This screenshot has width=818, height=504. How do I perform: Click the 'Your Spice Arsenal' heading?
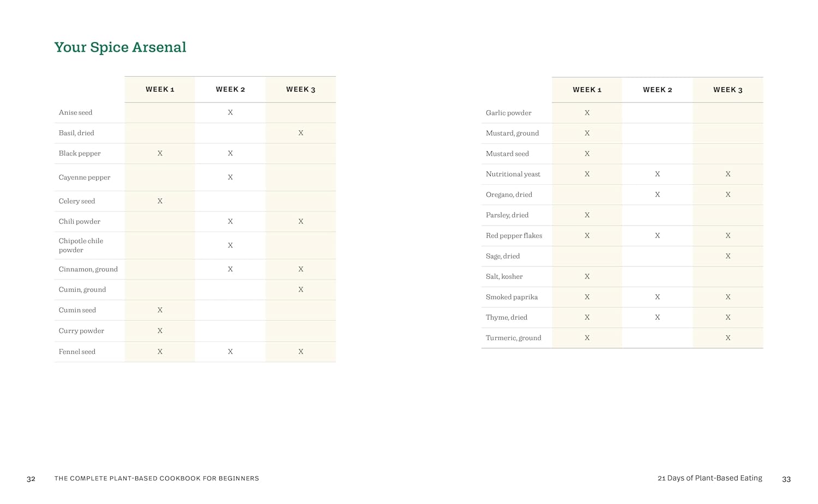click(x=120, y=47)
